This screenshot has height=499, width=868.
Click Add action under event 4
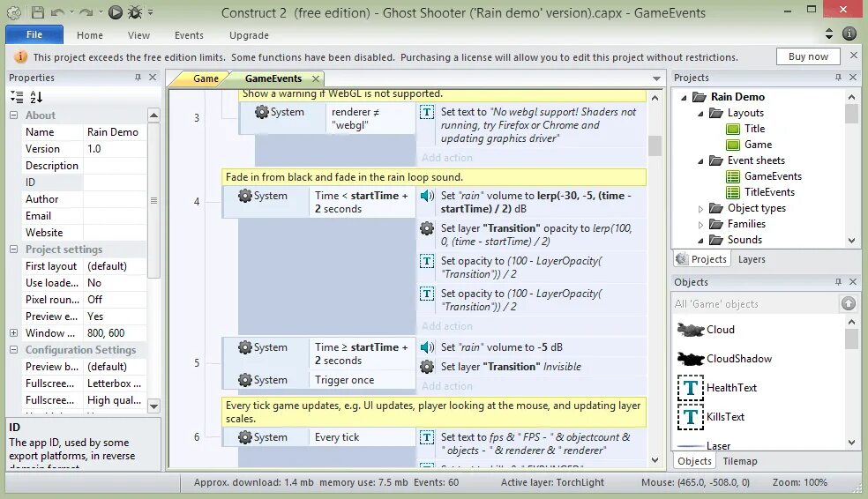(x=447, y=326)
